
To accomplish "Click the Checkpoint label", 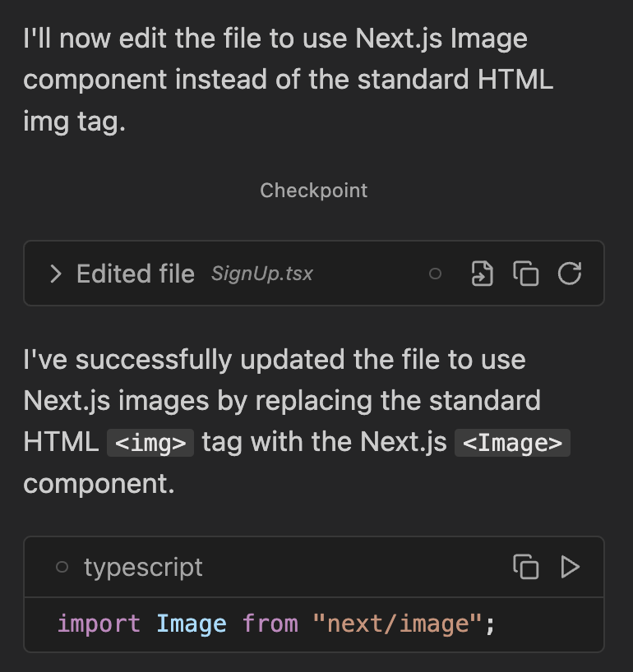I will click(x=313, y=191).
